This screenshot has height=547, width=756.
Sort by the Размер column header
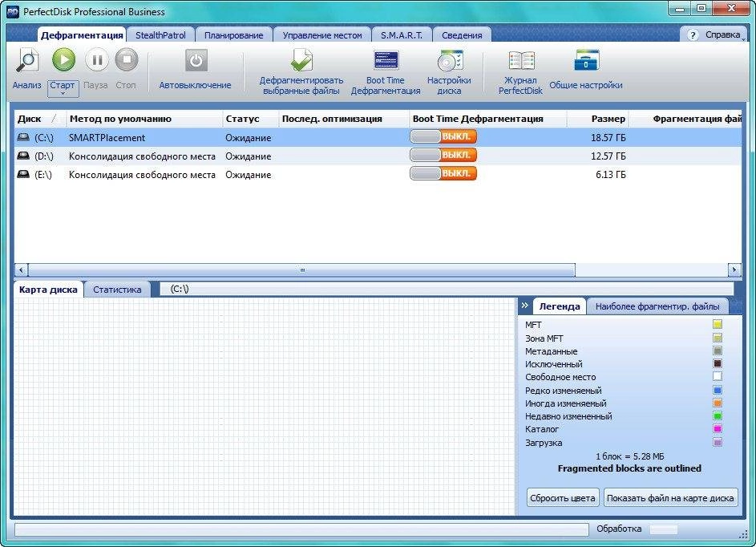(x=598, y=119)
